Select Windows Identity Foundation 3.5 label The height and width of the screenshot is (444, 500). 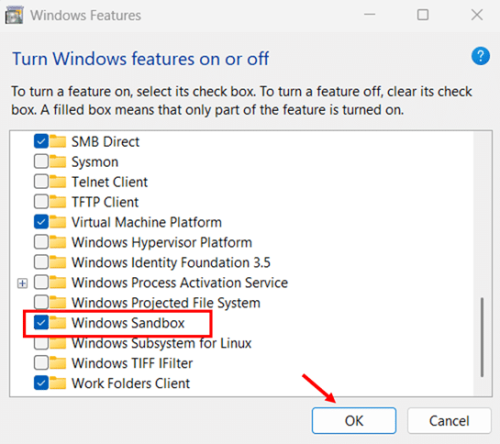[x=171, y=263]
